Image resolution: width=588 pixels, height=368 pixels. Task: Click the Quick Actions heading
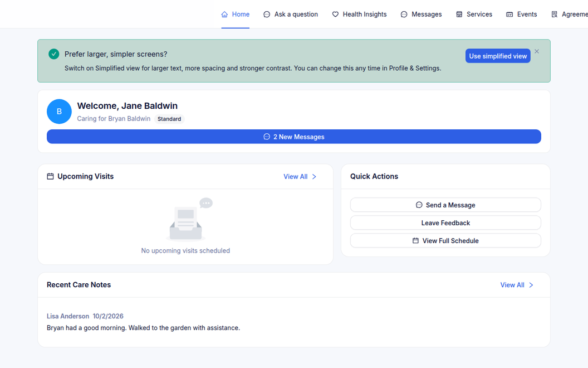point(374,176)
